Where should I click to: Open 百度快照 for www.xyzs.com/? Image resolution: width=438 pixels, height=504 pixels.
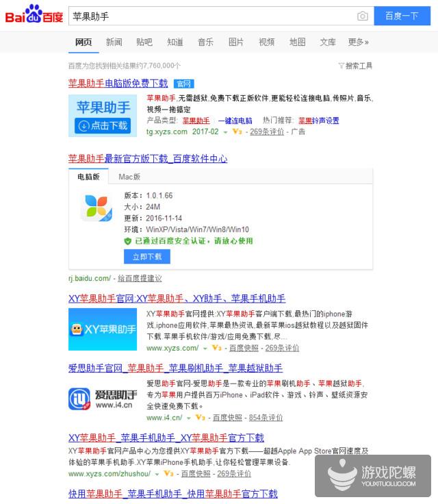click(244, 348)
